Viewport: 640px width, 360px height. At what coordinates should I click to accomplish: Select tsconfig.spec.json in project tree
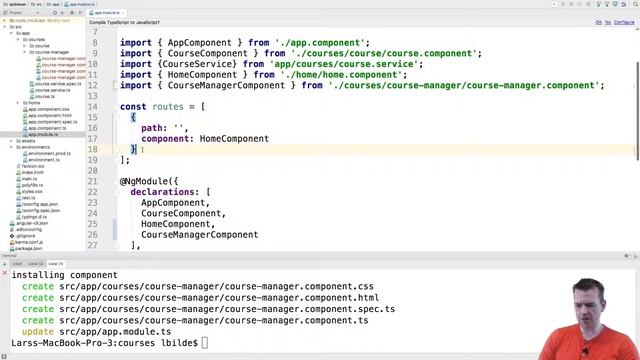[x=38, y=210]
